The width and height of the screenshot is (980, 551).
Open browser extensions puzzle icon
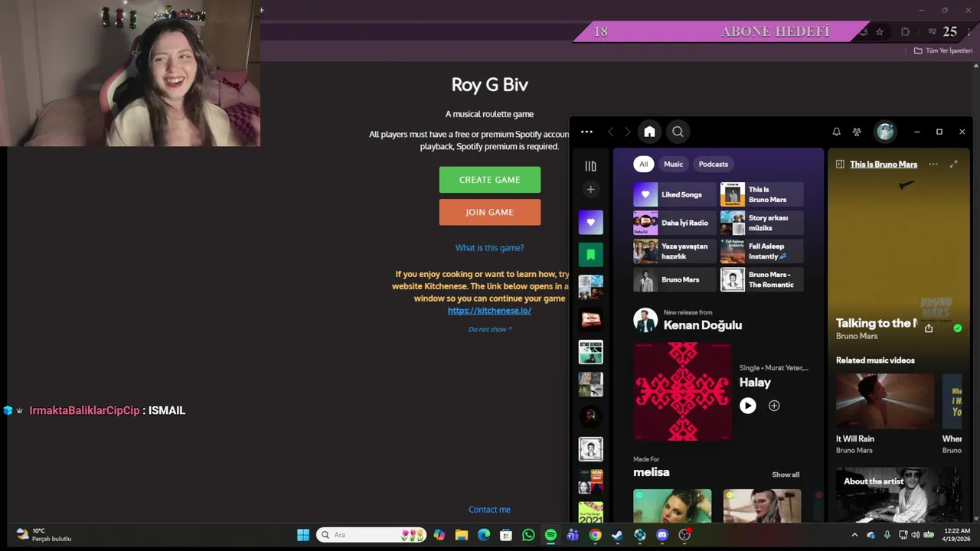click(905, 32)
